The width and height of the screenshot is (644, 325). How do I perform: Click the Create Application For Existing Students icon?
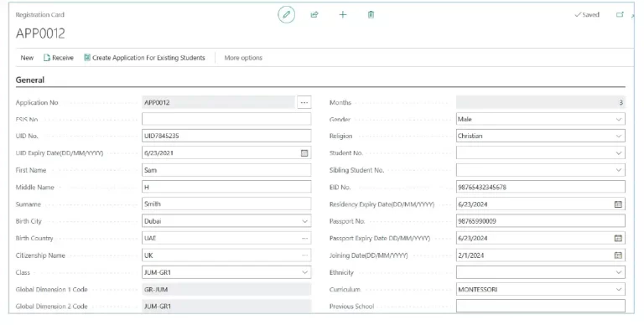(87, 58)
